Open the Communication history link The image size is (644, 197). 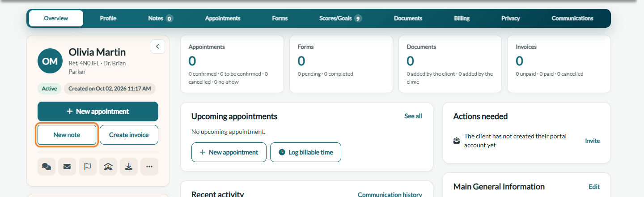[390, 194]
